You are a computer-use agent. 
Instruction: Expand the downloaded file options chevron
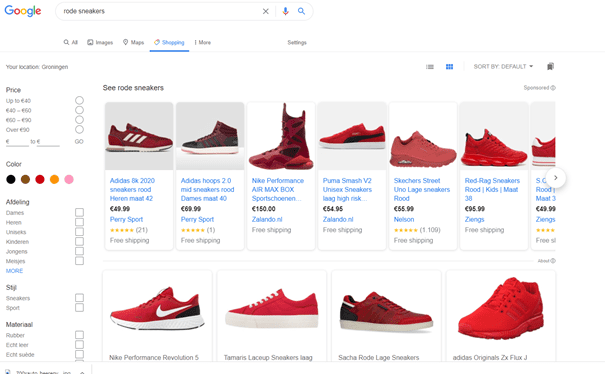click(82, 372)
